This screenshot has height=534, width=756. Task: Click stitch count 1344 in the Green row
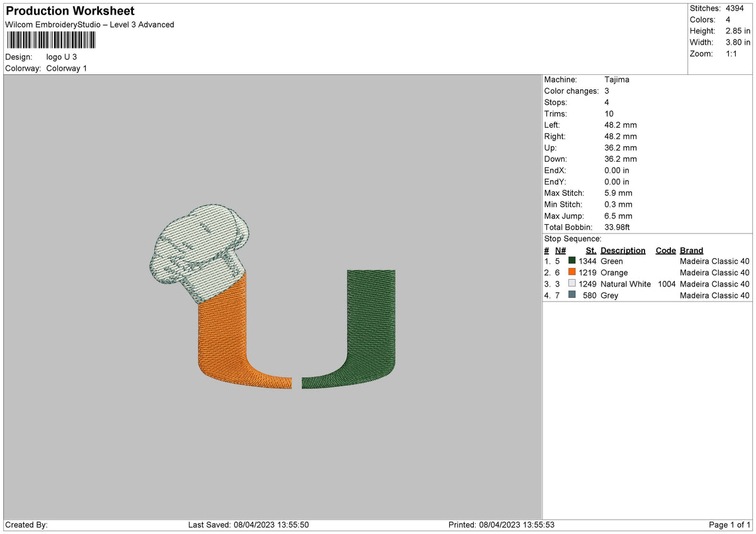[587, 261]
